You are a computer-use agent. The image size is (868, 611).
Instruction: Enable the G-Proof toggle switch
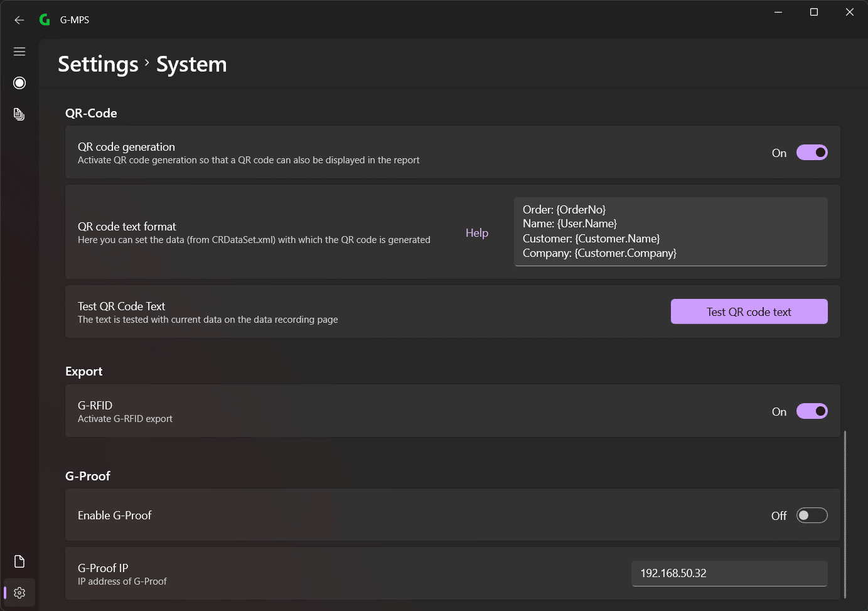click(812, 516)
